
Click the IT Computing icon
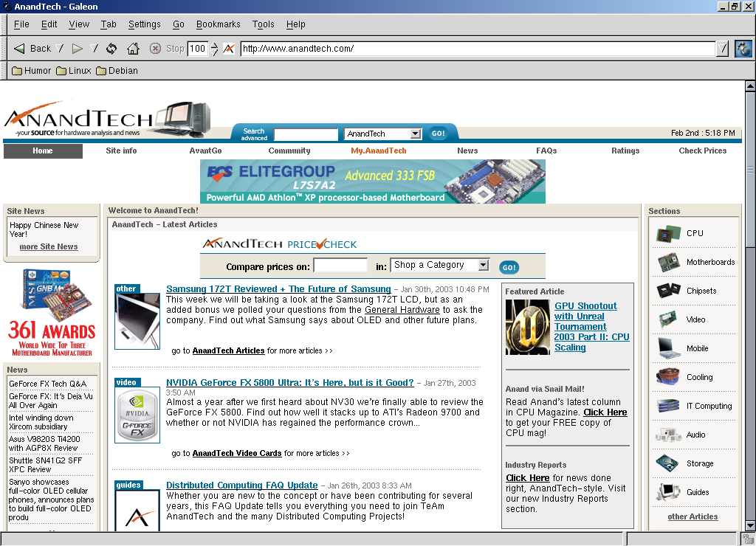pyautogui.click(x=668, y=406)
